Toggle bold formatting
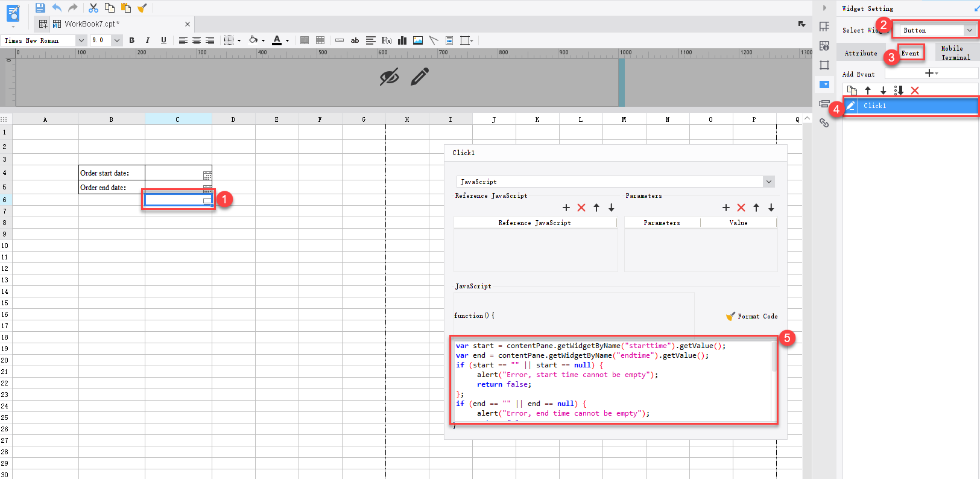980x479 pixels. pyautogui.click(x=131, y=40)
